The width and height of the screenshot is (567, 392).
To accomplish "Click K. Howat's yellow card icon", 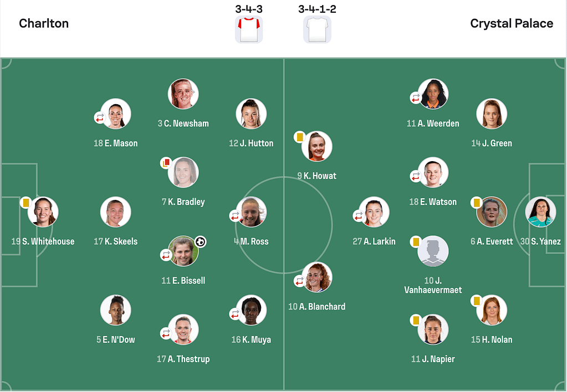I will tap(299, 137).
